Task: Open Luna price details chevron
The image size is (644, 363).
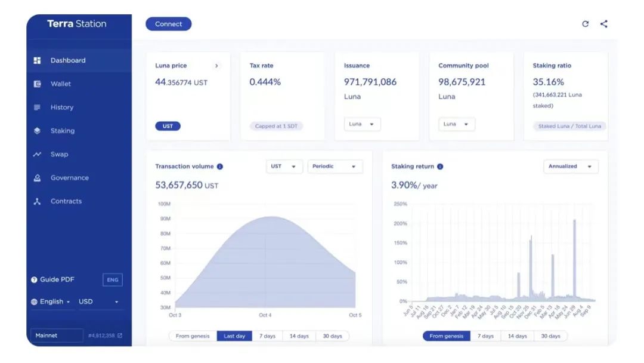Action: pyautogui.click(x=216, y=66)
